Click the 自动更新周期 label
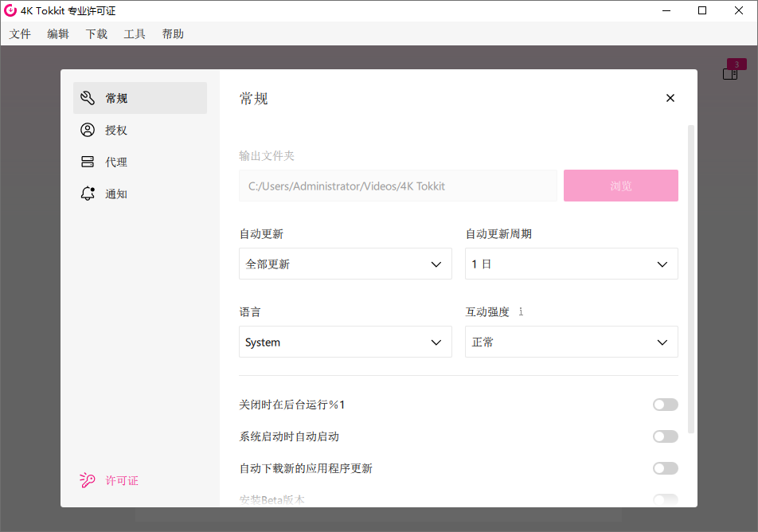758x532 pixels. pyautogui.click(x=498, y=234)
